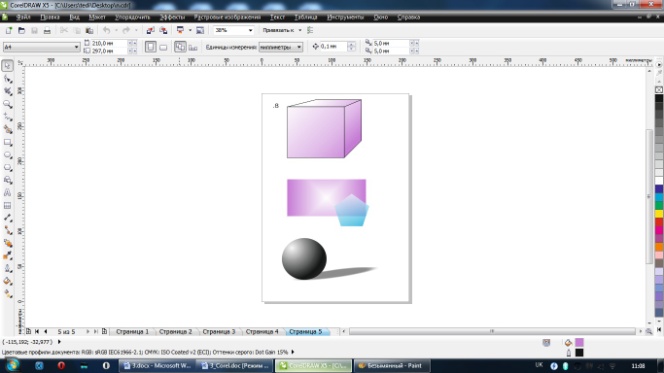This screenshot has width=664, height=373.
Task: Select the Ellipse tool in toolbox
Action: click(x=8, y=155)
